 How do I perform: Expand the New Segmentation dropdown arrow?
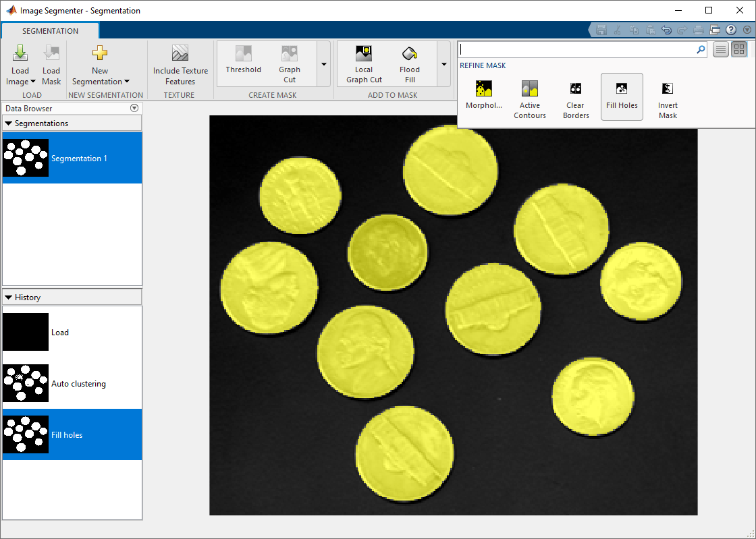click(127, 82)
